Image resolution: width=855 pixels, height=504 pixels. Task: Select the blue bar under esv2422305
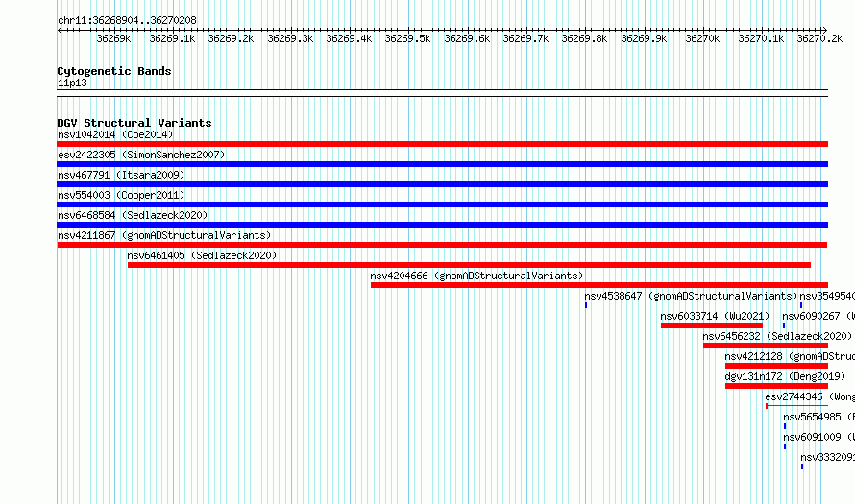pos(442,164)
